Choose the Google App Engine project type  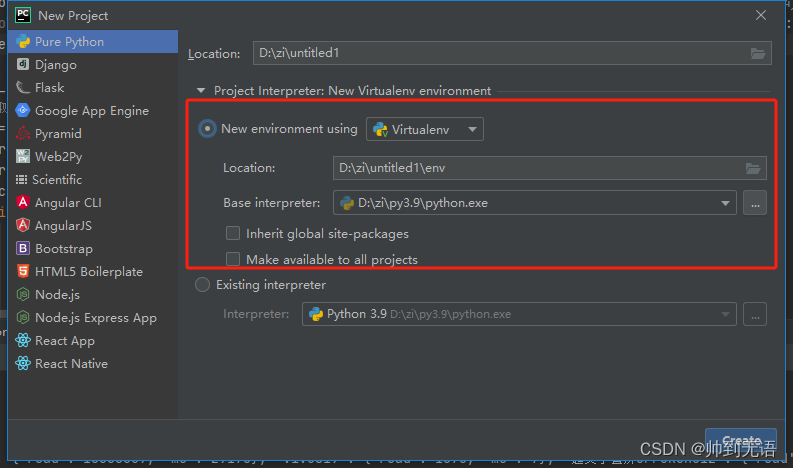tap(93, 110)
